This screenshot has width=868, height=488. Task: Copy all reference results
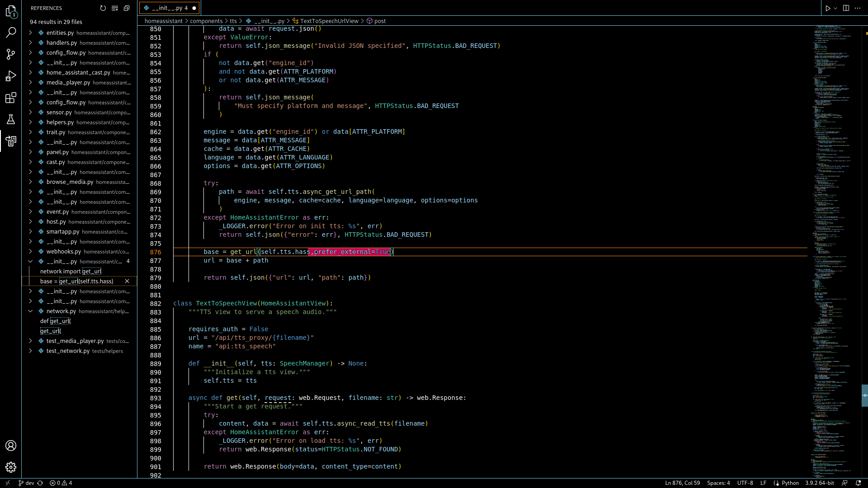(x=126, y=8)
